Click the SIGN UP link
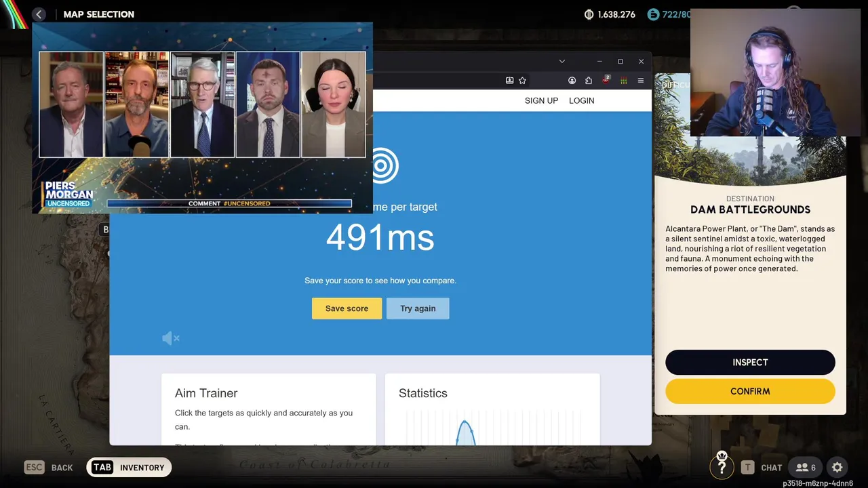 click(x=541, y=100)
